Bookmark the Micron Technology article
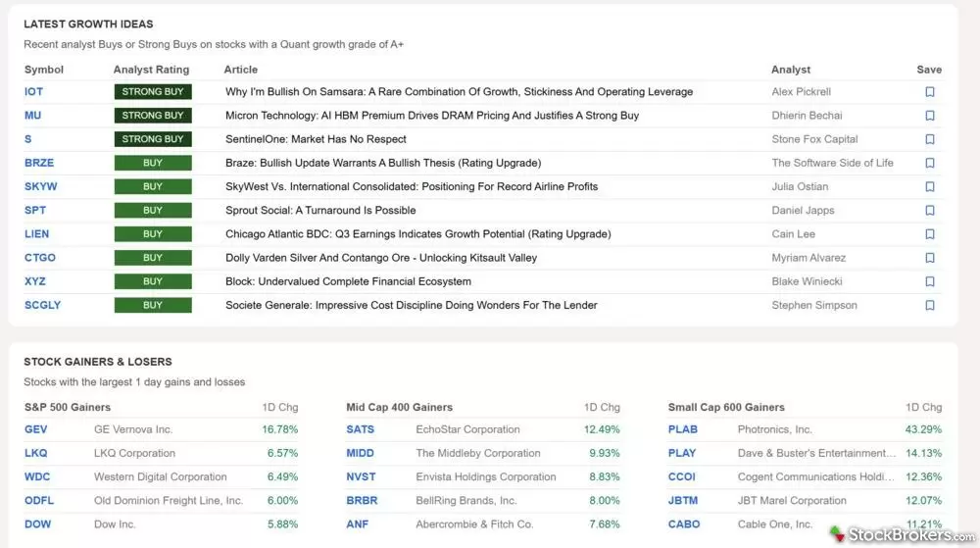This screenshot has height=548, width=980. tap(929, 116)
